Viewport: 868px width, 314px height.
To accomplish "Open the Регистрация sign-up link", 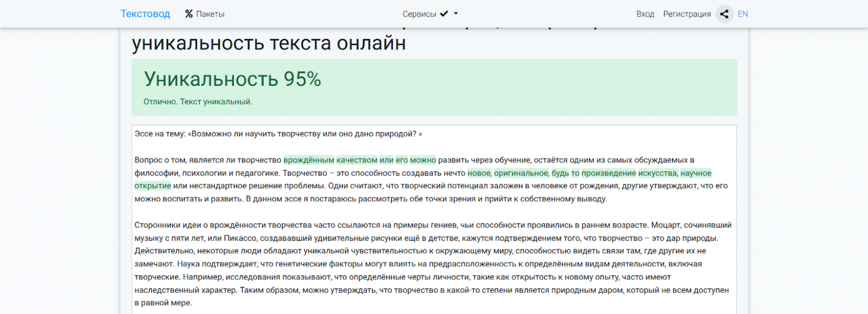I will (x=687, y=14).
